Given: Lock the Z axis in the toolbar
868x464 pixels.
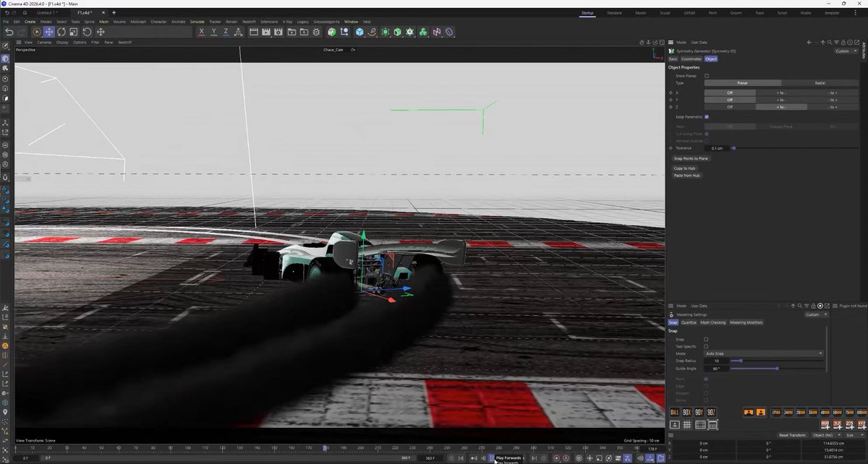Looking at the screenshot, I should coord(226,32).
